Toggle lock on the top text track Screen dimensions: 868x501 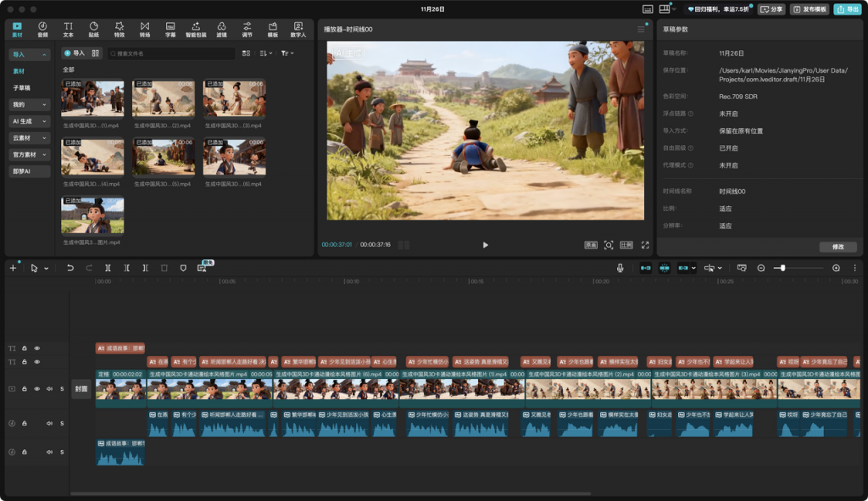[x=25, y=348]
